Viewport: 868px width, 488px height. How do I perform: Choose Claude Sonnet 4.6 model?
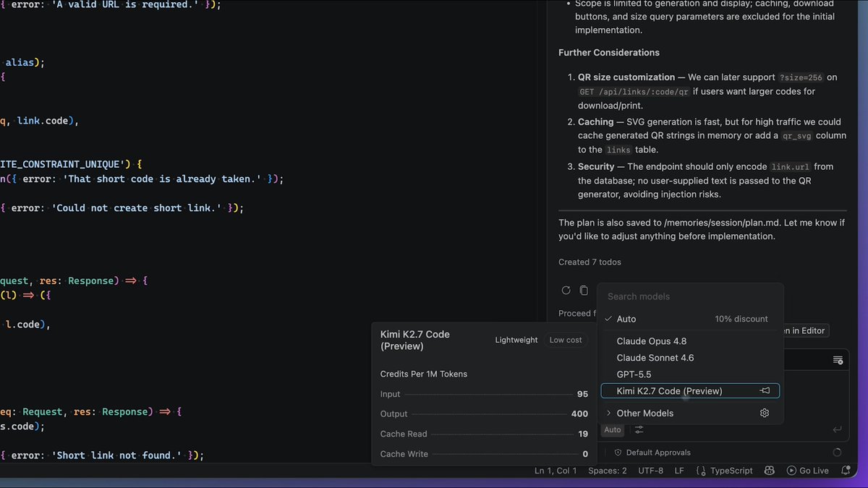(690, 358)
